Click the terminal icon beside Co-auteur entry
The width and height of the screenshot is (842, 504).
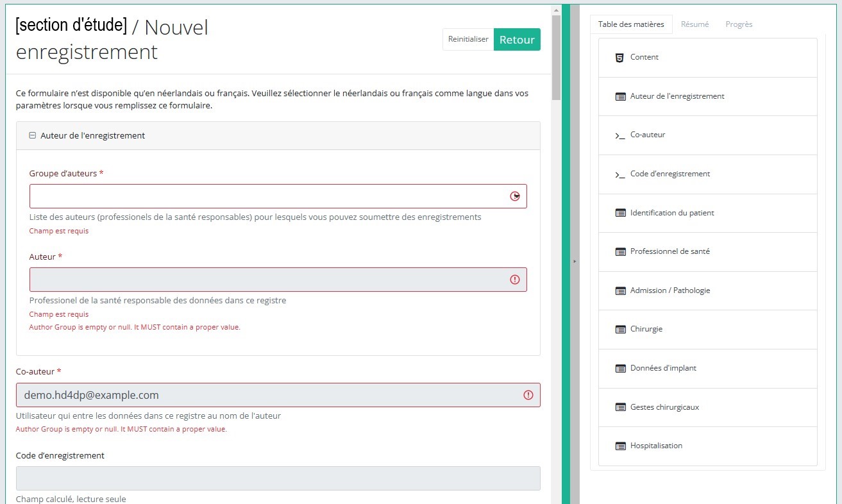click(x=619, y=136)
